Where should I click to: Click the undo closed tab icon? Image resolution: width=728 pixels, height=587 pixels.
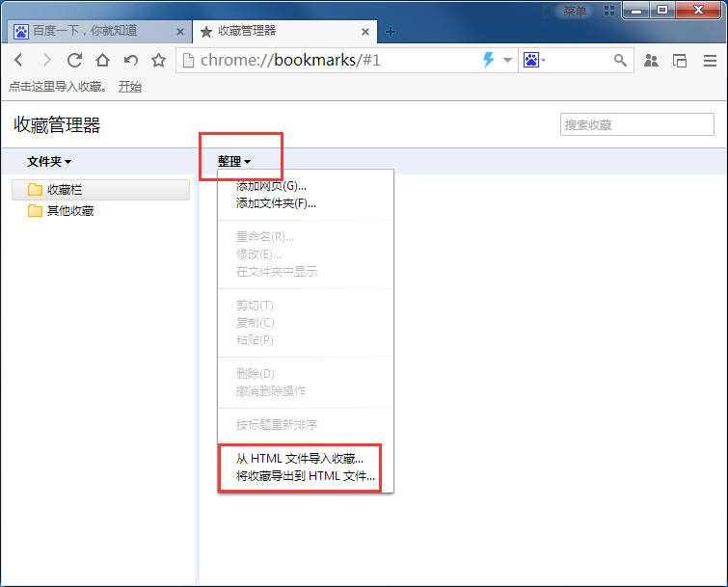coord(131,60)
